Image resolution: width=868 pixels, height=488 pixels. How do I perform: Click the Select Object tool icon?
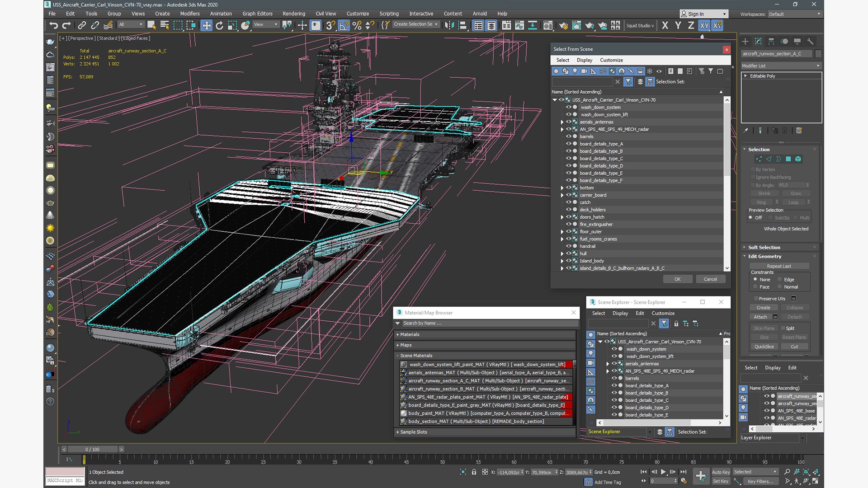[151, 26]
